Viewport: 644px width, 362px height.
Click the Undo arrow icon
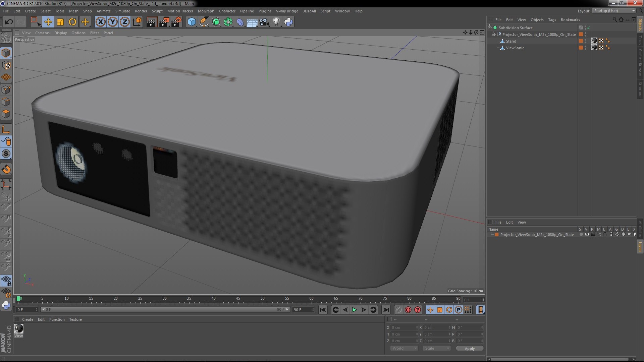pyautogui.click(x=9, y=22)
